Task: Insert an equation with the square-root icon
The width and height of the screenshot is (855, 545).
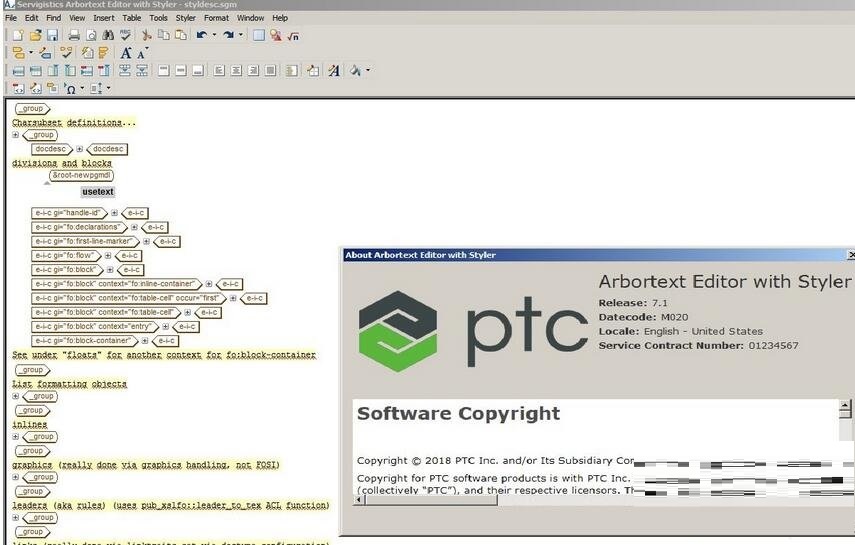Action: (x=293, y=36)
